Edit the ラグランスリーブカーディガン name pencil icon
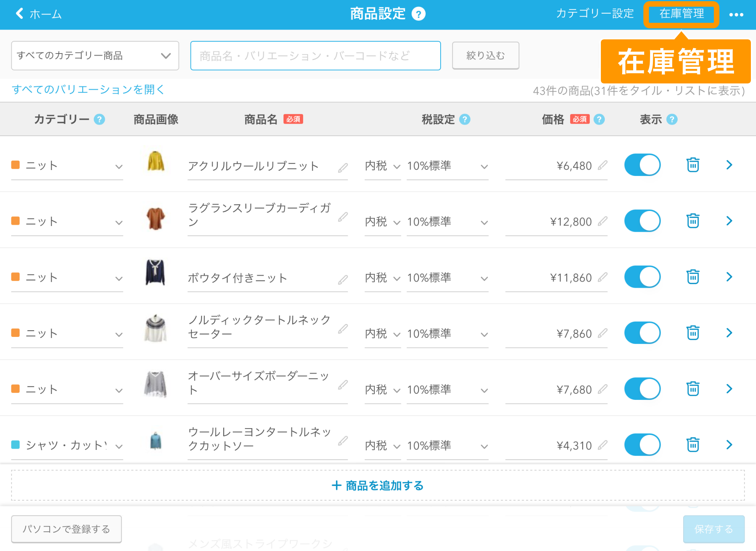 pyautogui.click(x=343, y=217)
